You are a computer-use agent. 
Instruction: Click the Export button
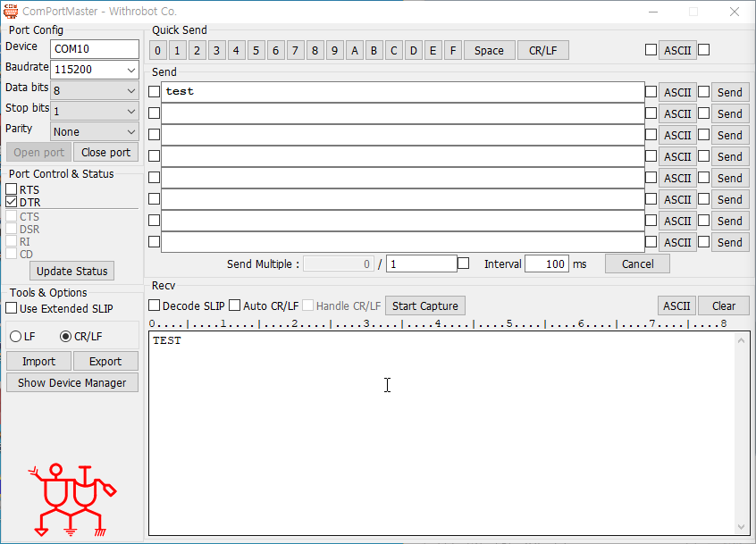(x=105, y=362)
